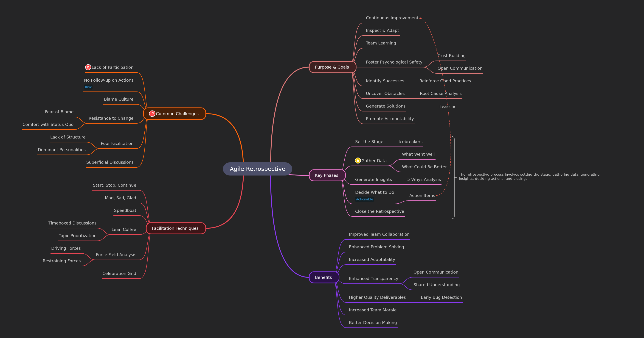Click the Actionable tag under Decide What to Do
Screen dimensions: 644x338
[364, 199]
